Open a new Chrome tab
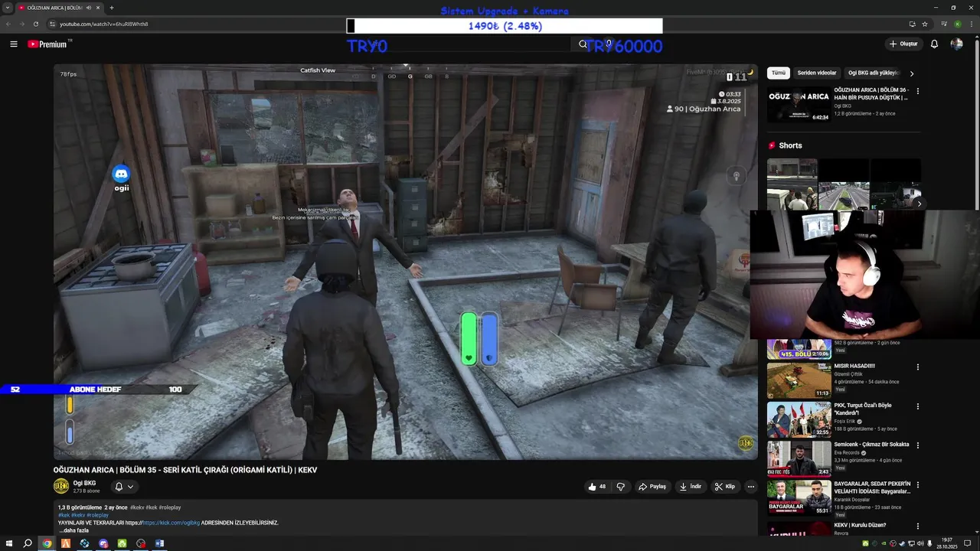This screenshot has width=980, height=551. [x=112, y=8]
